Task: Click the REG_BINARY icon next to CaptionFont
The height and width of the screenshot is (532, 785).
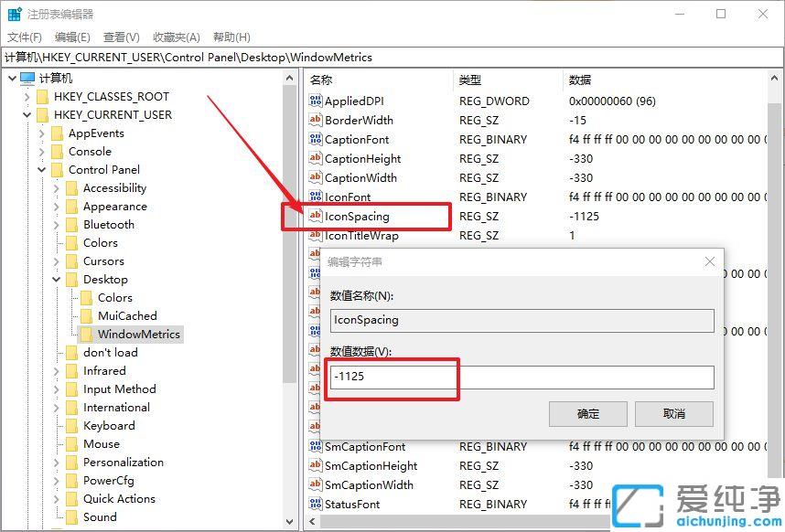Action: pos(317,139)
